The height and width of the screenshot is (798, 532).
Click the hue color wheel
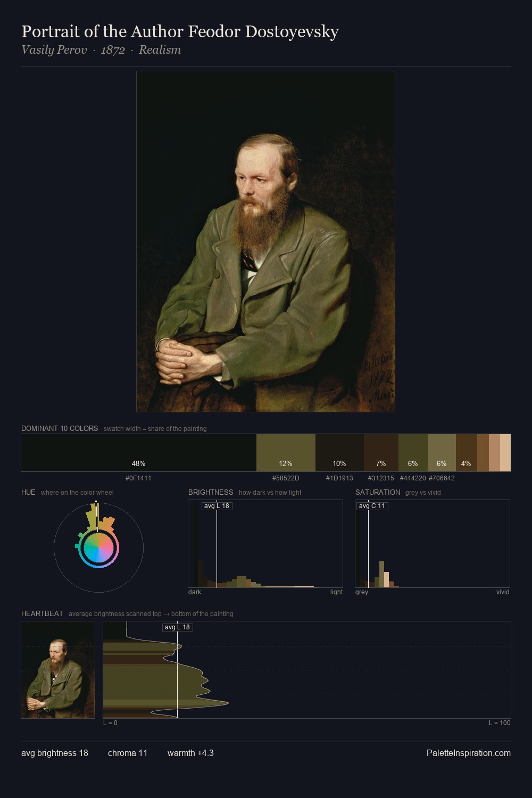98,547
